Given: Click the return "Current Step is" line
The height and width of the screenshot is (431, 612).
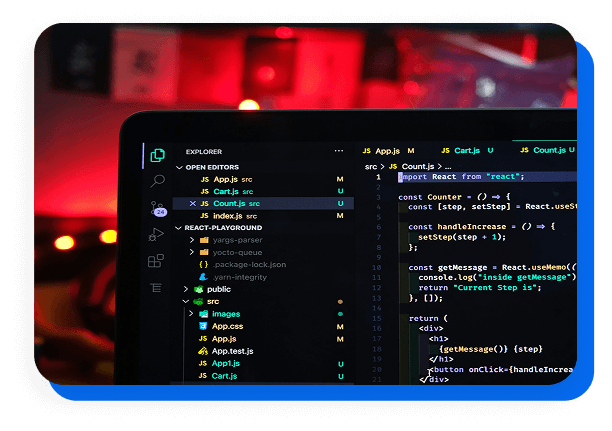Looking at the screenshot, I should pyautogui.click(x=480, y=288).
